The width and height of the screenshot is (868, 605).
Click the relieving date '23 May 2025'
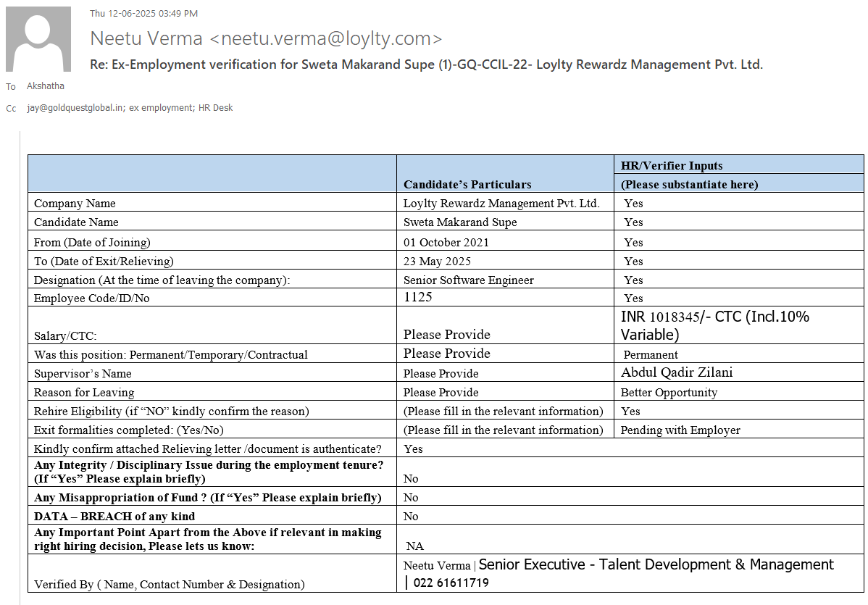click(438, 261)
